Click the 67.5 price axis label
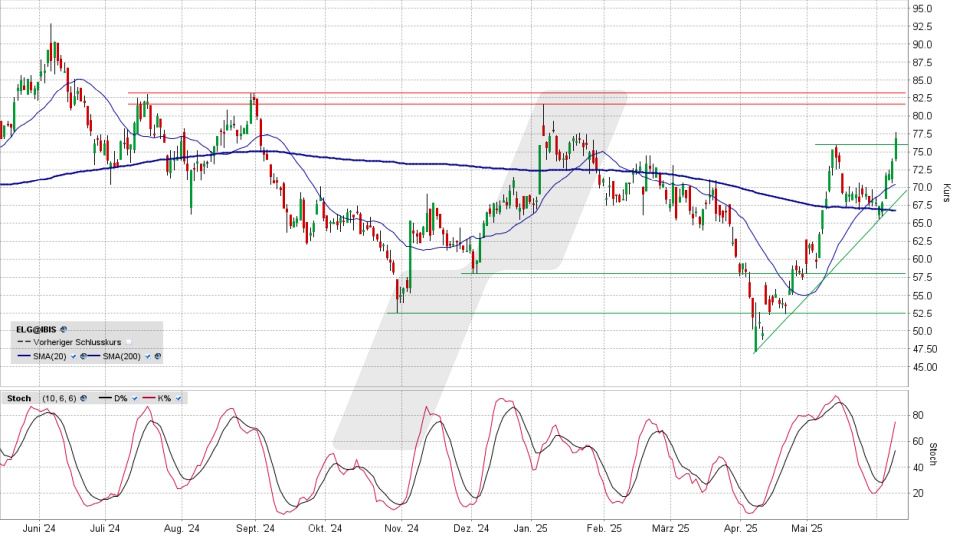960x540 pixels. pyautogui.click(x=922, y=206)
